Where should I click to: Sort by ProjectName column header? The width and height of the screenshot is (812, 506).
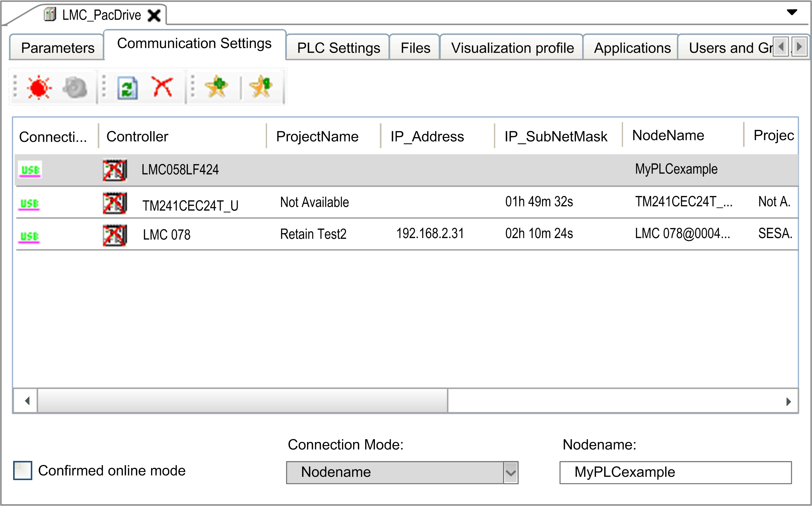point(323,136)
